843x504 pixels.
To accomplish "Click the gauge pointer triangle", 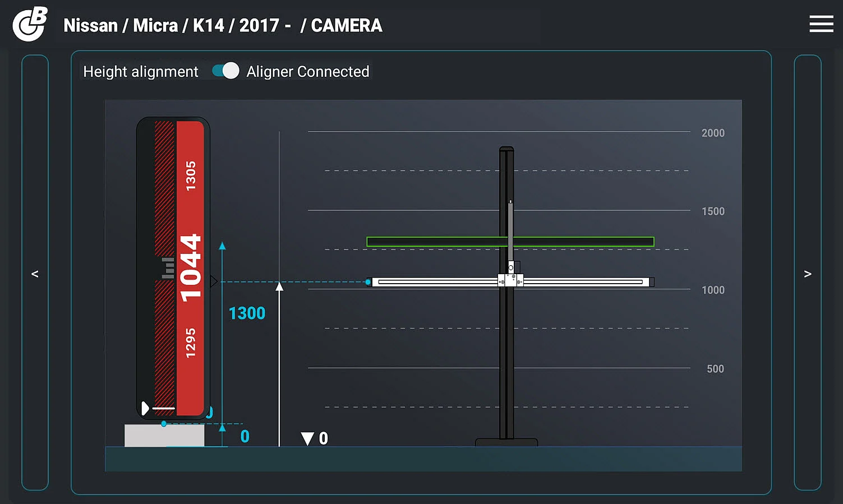I will [x=214, y=281].
